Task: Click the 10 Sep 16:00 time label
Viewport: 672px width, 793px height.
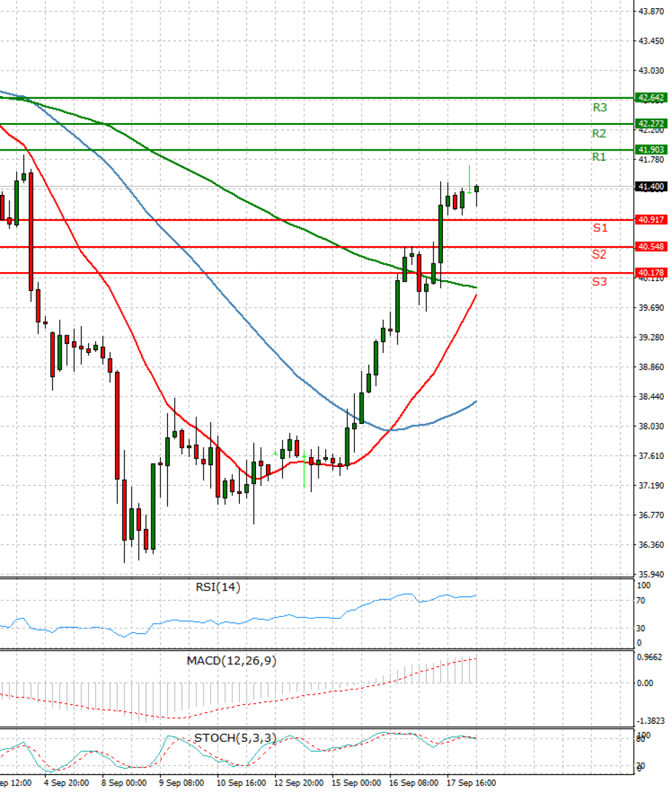Action: pos(241,783)
